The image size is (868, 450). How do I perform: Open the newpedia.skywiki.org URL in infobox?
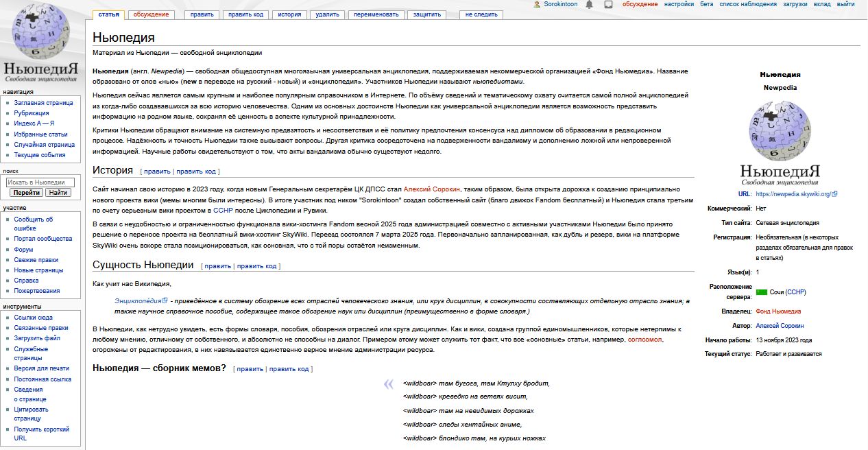click(796, 194)
